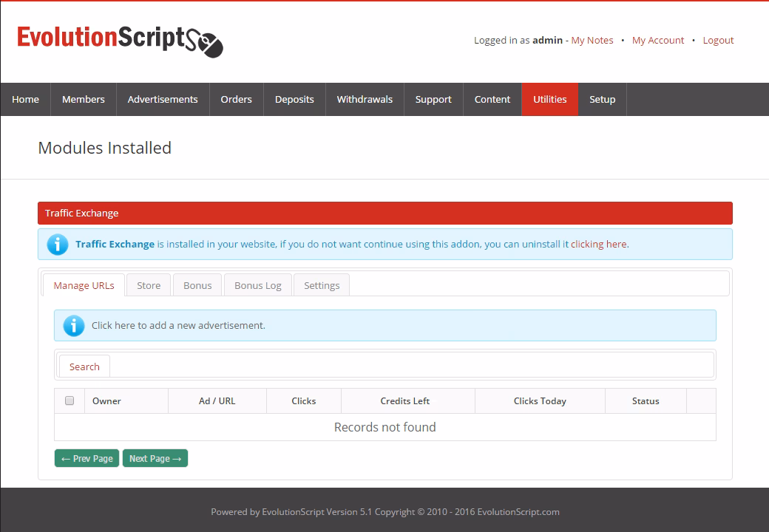This screenshot has height=532, width=769.
Task: Click the 'admin' username text
Action: [547, 40]
